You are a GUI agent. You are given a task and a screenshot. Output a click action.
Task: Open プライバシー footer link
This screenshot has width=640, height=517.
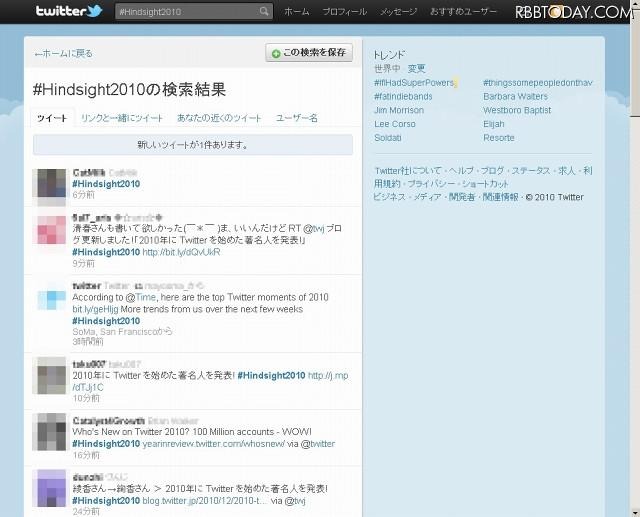click(431, 184)
